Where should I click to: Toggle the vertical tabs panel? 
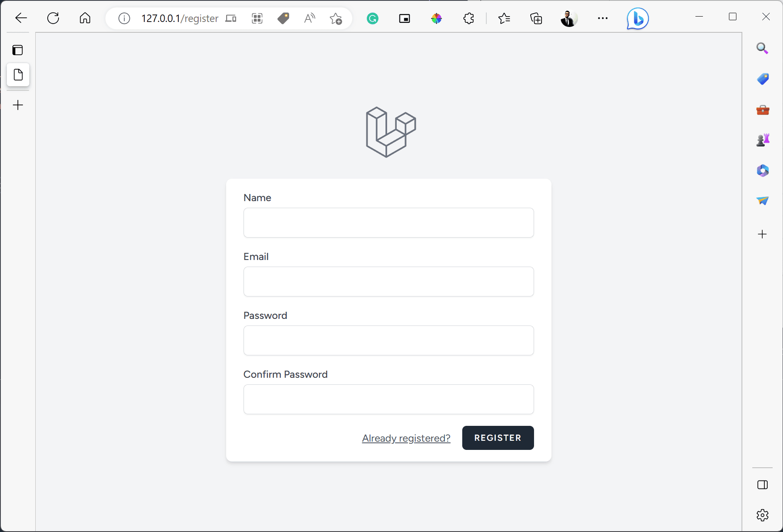pyautogui.click(x=17, y=50)
